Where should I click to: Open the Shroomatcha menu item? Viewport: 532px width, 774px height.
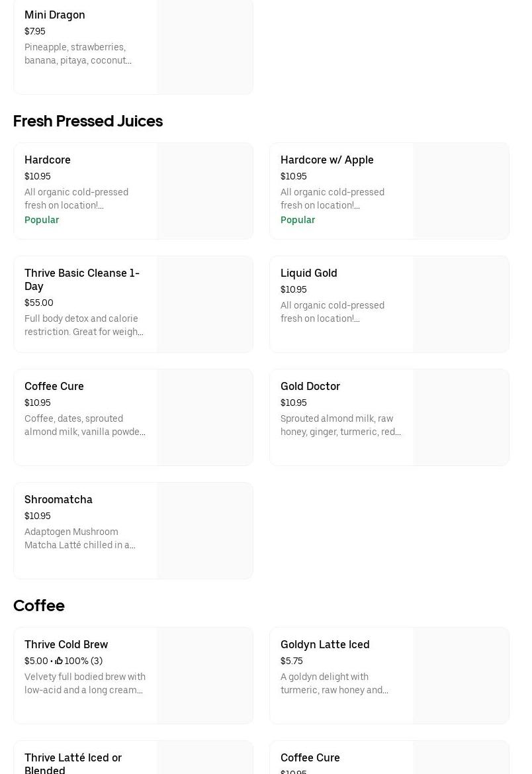click(x=58, y=500)
